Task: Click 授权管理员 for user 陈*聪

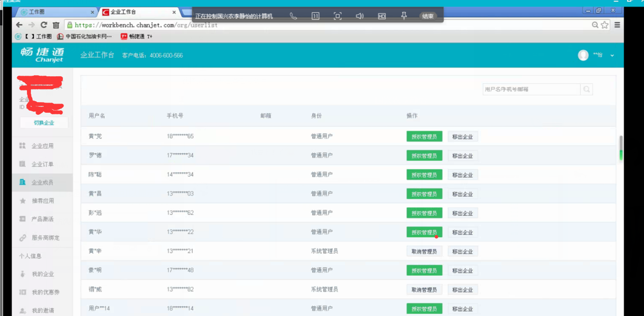Action: click(424, 175)
